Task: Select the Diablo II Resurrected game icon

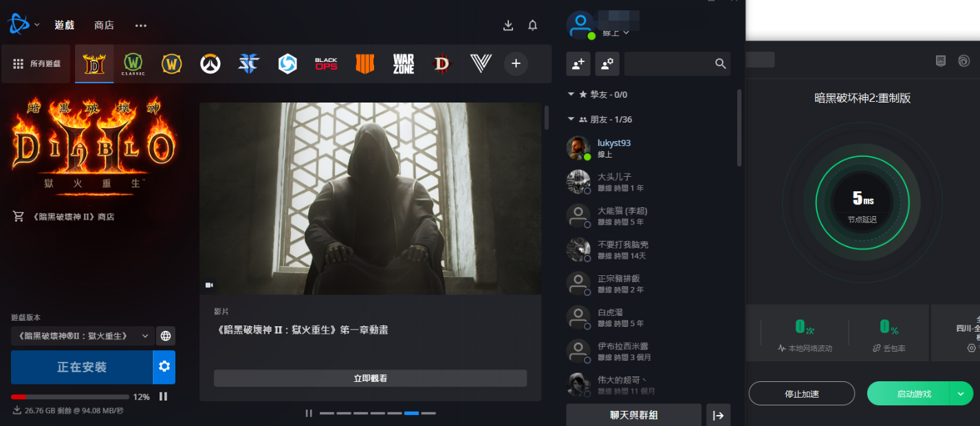Action: coord(94,64)
